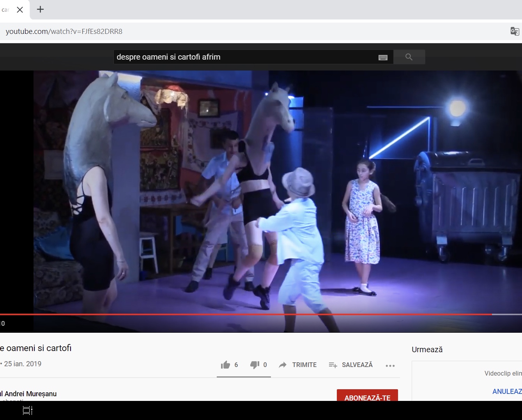Click the upload date 25 ian. 2019
Image resolution: width=522 pixels, height=420 pixels.
point(23,364)
